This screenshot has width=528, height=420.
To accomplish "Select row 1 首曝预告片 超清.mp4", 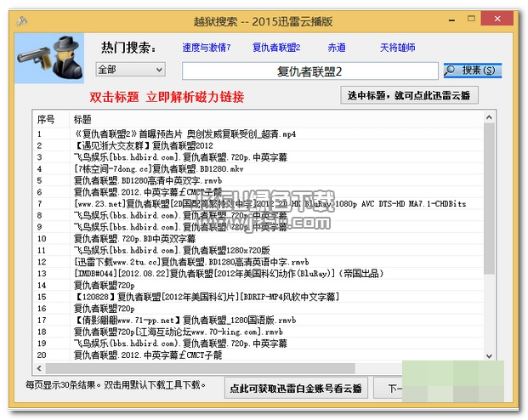I will [258, 134].
